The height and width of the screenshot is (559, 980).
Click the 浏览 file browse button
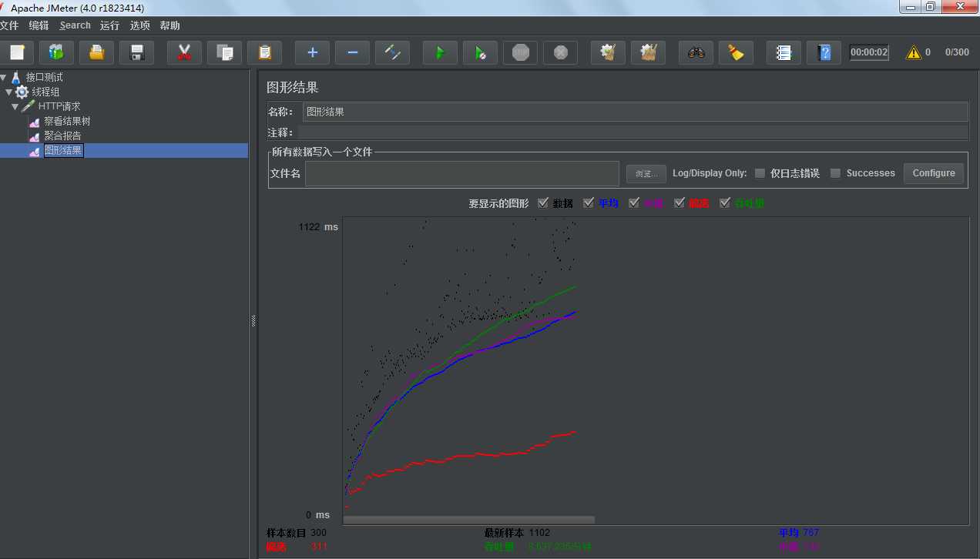coord(646,173)
